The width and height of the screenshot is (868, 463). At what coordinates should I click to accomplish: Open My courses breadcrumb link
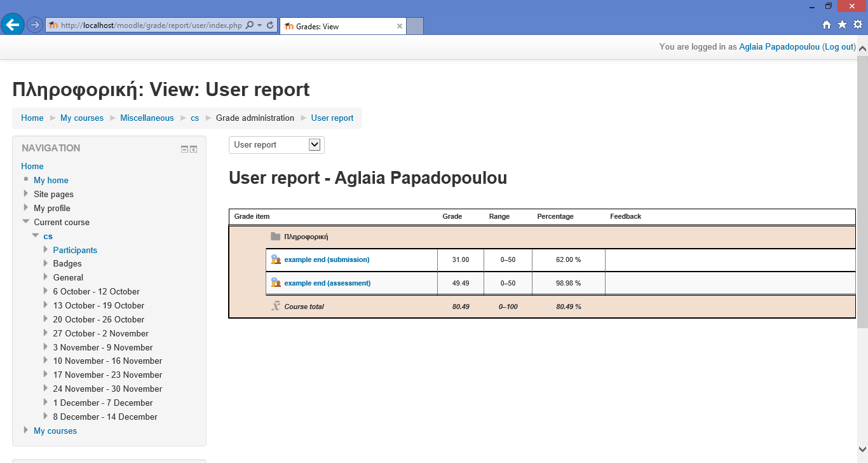click(82, 118)
